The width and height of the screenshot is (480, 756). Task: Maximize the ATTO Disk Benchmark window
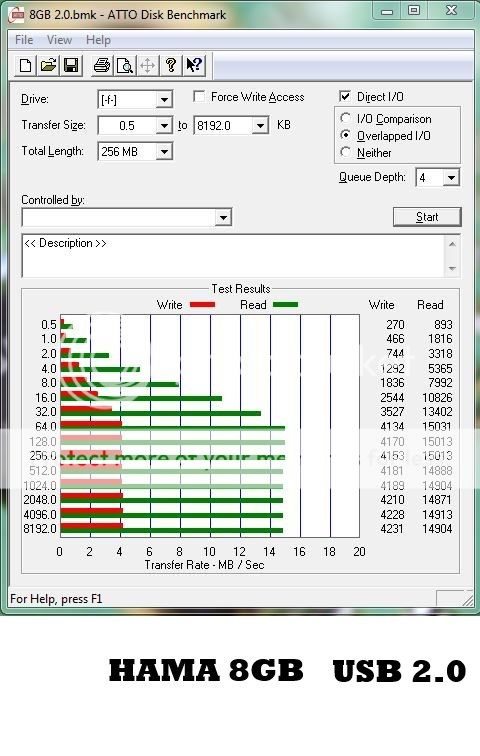(x=413, y=11)
